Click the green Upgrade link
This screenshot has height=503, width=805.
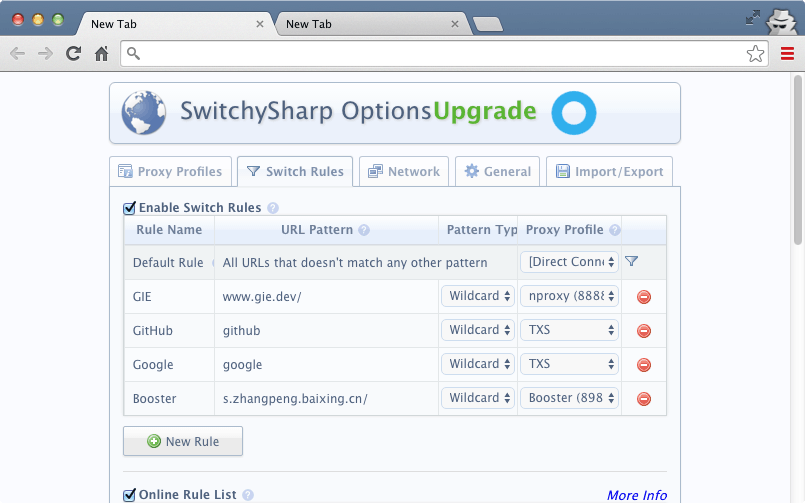coord(485,111)
